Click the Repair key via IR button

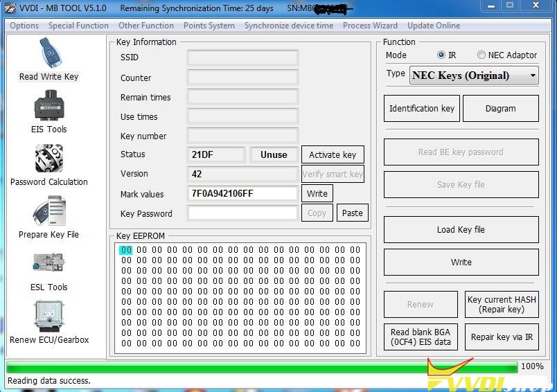pos(502,337)
